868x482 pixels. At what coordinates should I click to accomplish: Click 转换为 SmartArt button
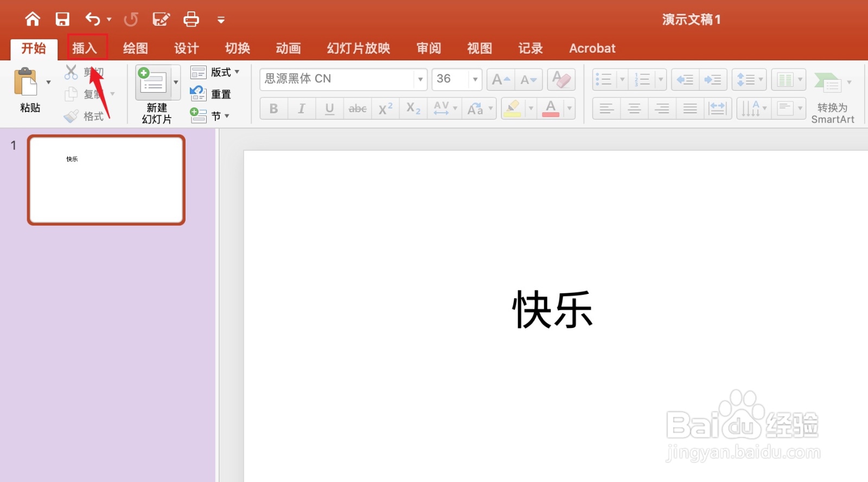832,98
